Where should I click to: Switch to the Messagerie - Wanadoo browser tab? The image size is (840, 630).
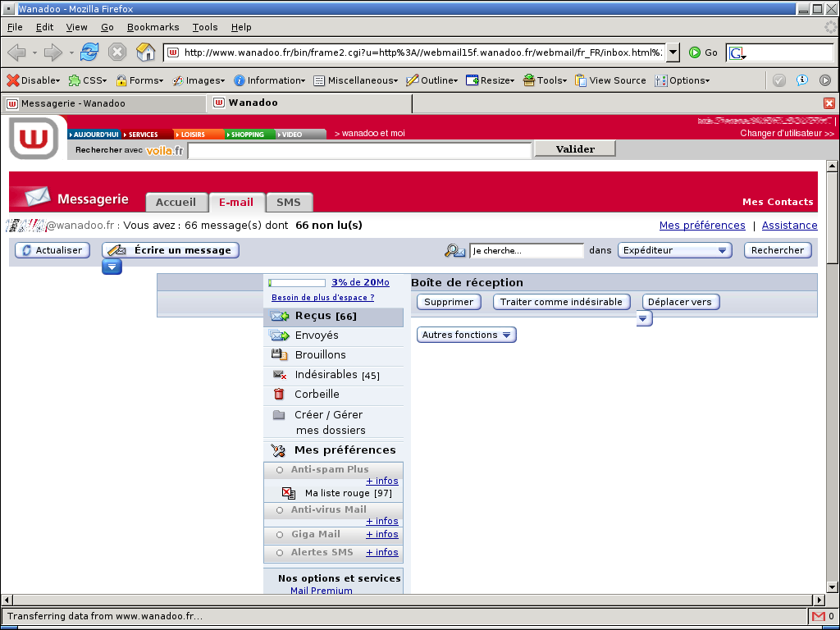click(x=104, y=103)
